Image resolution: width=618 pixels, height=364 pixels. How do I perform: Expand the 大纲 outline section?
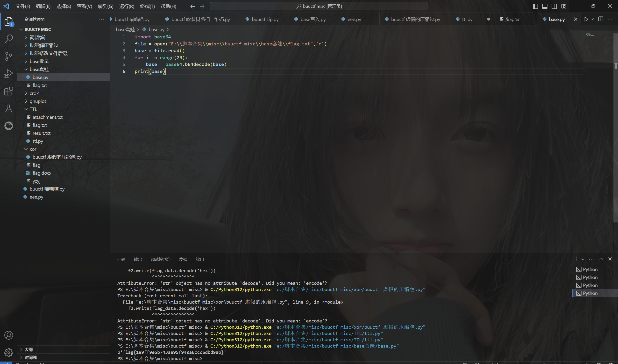[x=64, y=350]
